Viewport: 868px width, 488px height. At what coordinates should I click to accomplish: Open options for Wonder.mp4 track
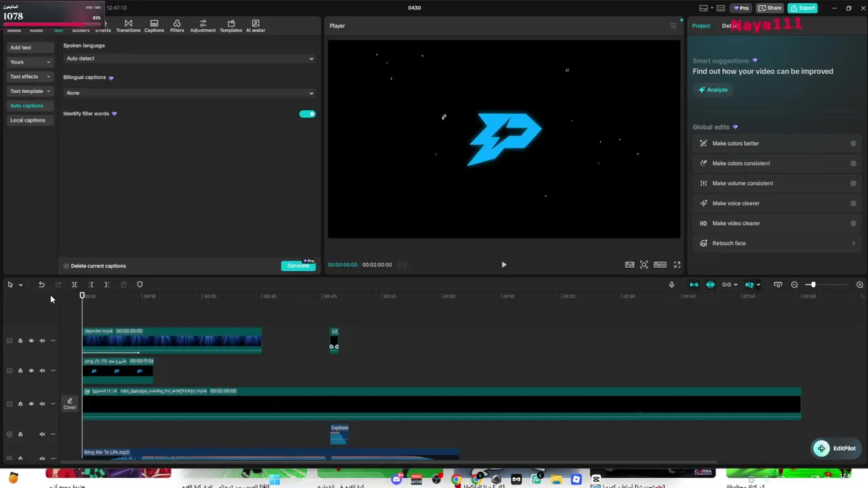point(53,341)
